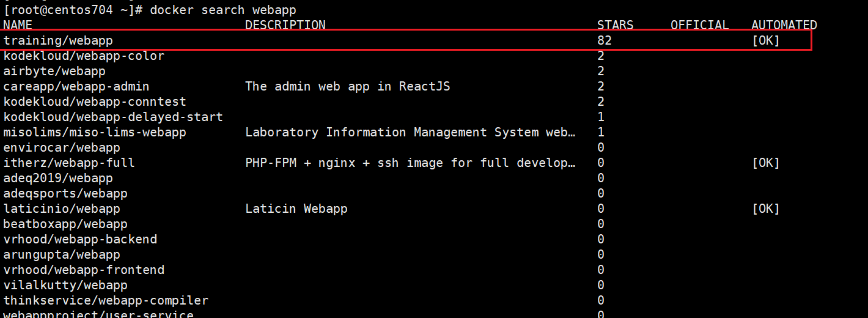Viewport: 868px width, 318px height.
Task: Click the itherz/webapp-full entry
Action: click(69, 163)
